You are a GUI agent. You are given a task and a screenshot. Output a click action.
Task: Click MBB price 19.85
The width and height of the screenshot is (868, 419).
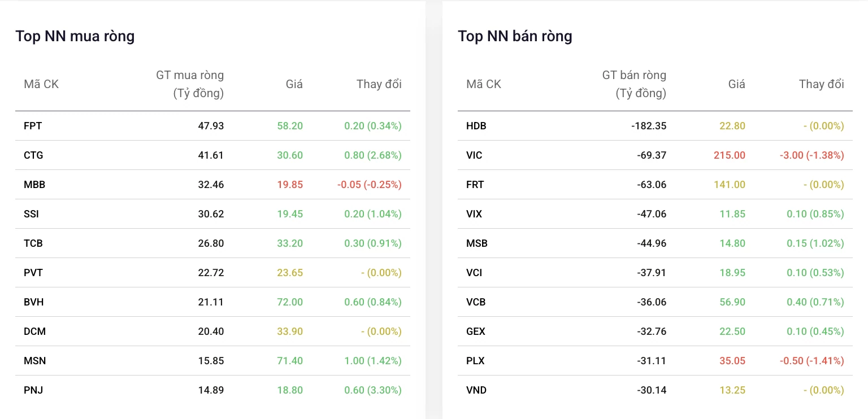(290, 185)
